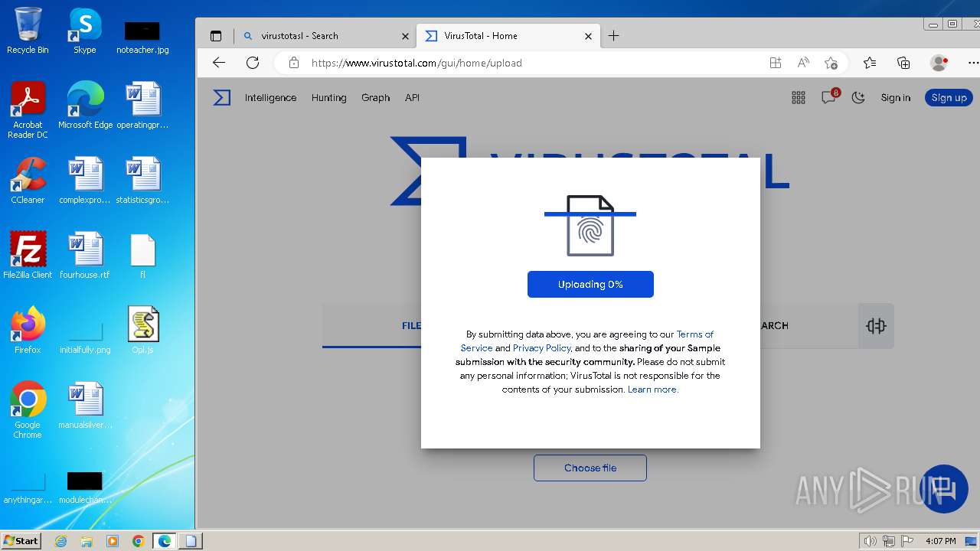This screenshot has width=980, height=551.
Task: Open initialfully.png on desktop
Action: point(85,337)
